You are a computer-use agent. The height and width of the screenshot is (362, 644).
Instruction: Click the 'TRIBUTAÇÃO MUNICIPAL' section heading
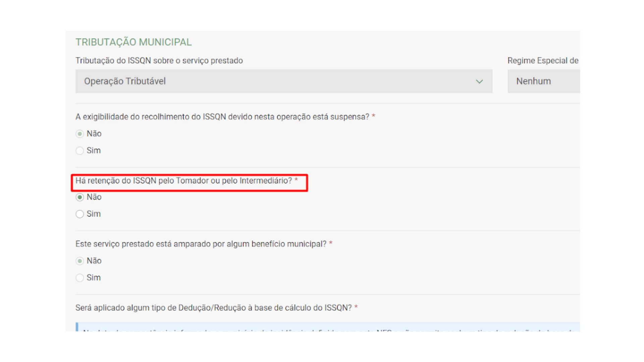click(x=133, y=42)
